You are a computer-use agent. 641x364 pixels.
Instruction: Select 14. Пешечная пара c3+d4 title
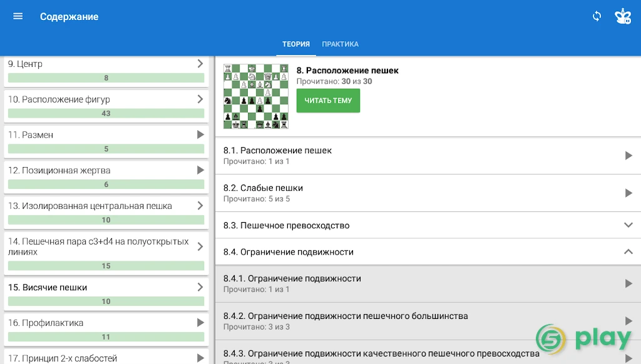[x=98, y=247]
